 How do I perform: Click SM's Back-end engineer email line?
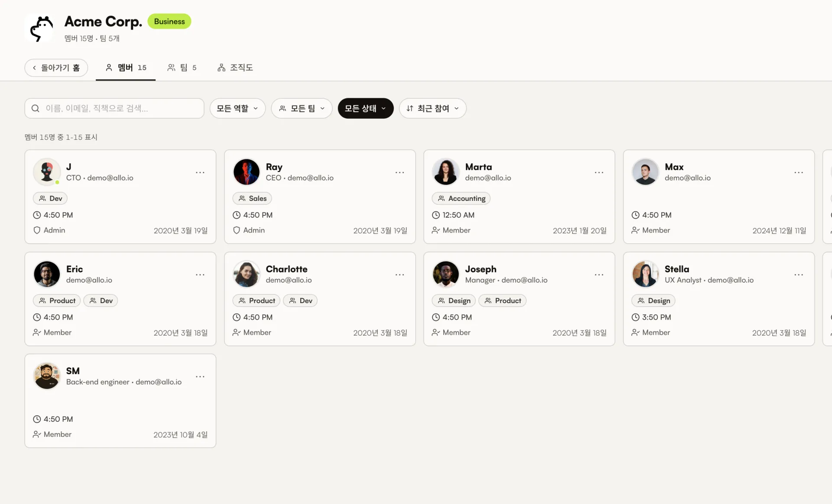(124, 382)
